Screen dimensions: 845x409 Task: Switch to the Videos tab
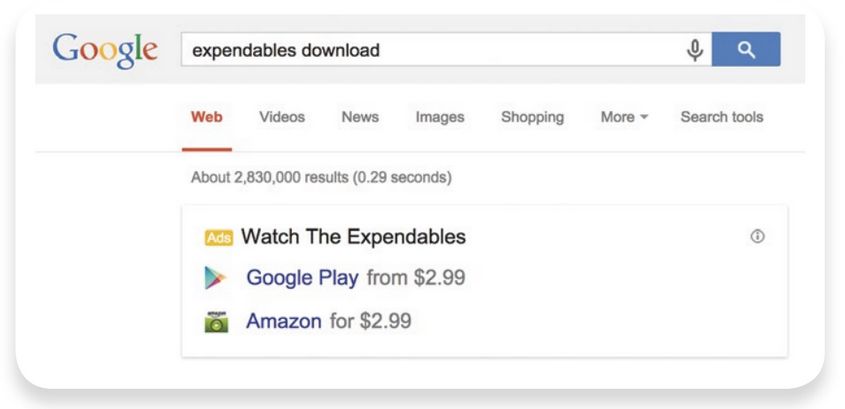(x=282, y=117)
